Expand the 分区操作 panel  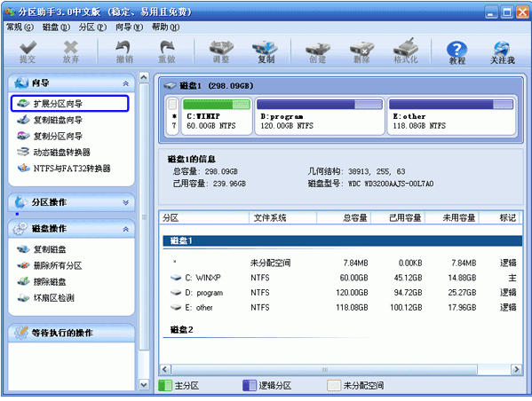[125, 202]
